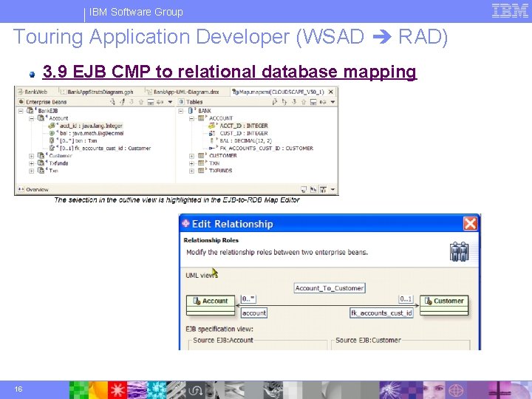Viewport: 532px width, 399px height.
Task: Select FK_ACCOUNTS_CUST_ID : CUSTOMER foreign key
Action: [266, 149]
